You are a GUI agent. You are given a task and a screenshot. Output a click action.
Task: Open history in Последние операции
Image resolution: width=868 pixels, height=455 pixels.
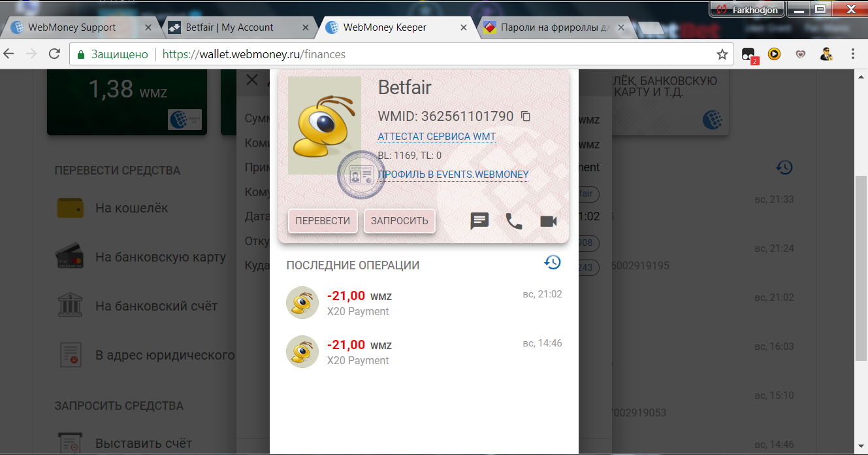coord(553,263)
